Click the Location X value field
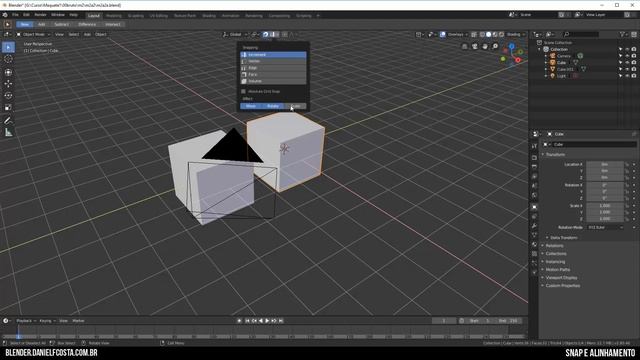The image size is (640, 360). (x=604, y=164)
